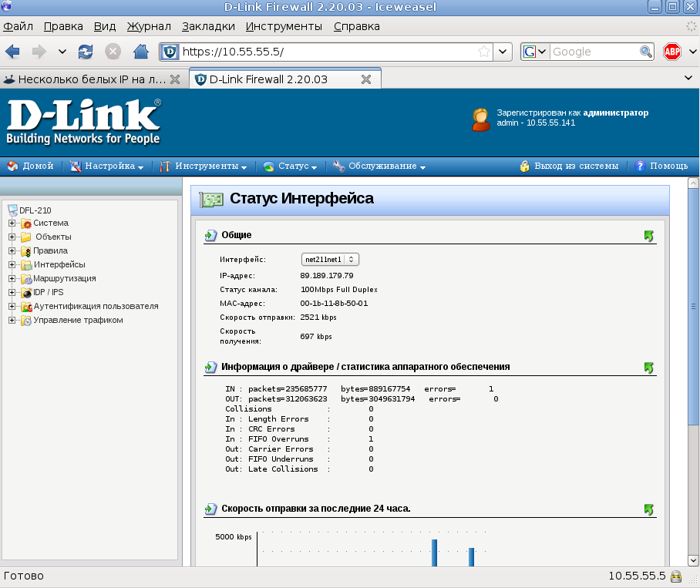Select the DFL-210 root tree node

coord(29,210)
